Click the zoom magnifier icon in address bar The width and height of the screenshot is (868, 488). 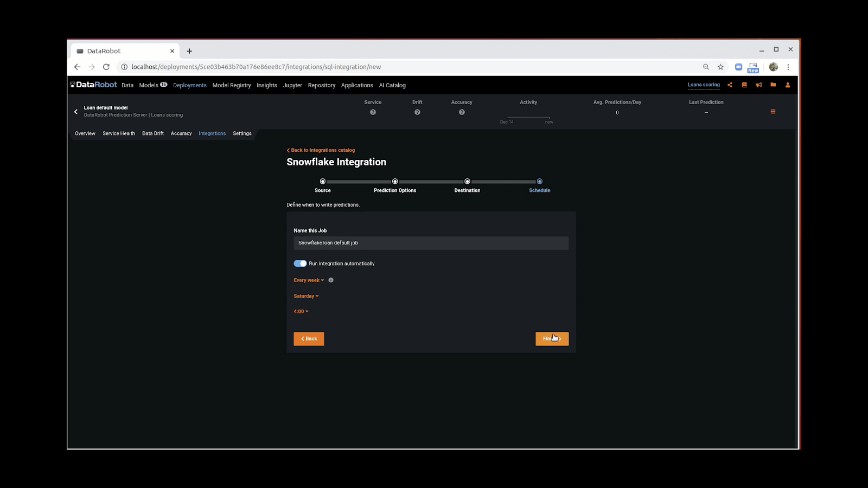(x=706, y=67)
